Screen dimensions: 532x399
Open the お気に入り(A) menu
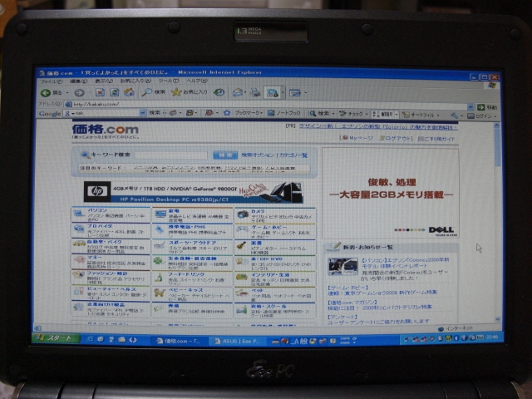(135, 81)
